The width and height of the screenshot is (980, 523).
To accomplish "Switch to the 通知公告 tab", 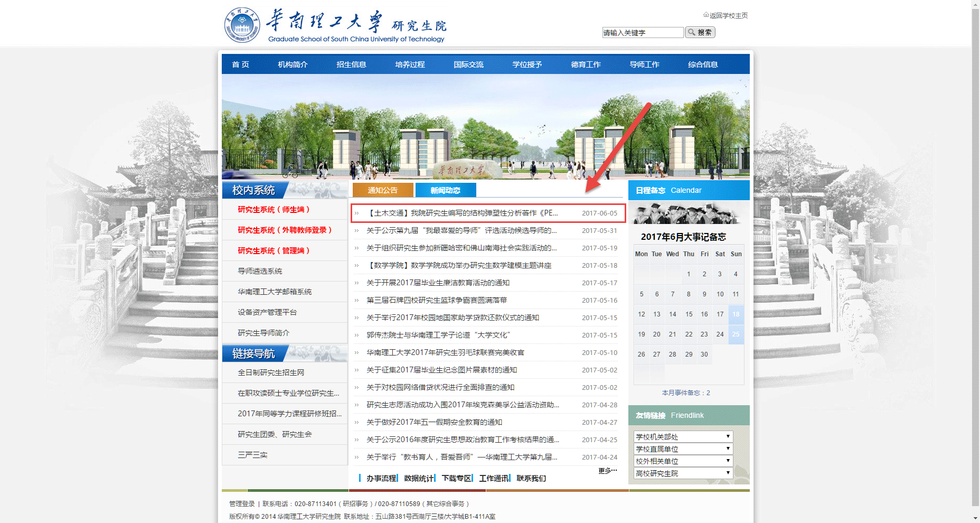I will (x=383, y=190).
